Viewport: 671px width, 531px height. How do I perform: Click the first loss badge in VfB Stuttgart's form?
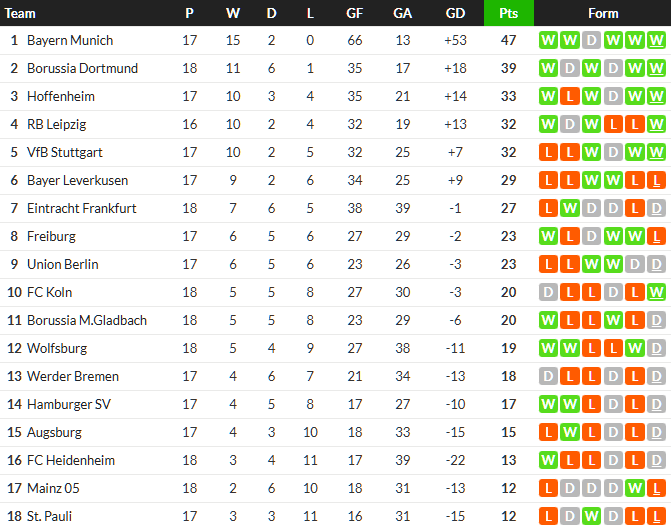coord(547,153)
